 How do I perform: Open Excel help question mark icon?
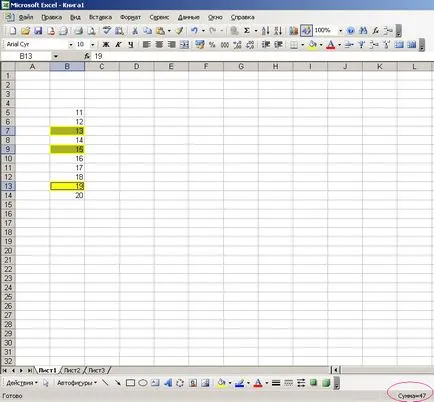click(x=350, y=31)
